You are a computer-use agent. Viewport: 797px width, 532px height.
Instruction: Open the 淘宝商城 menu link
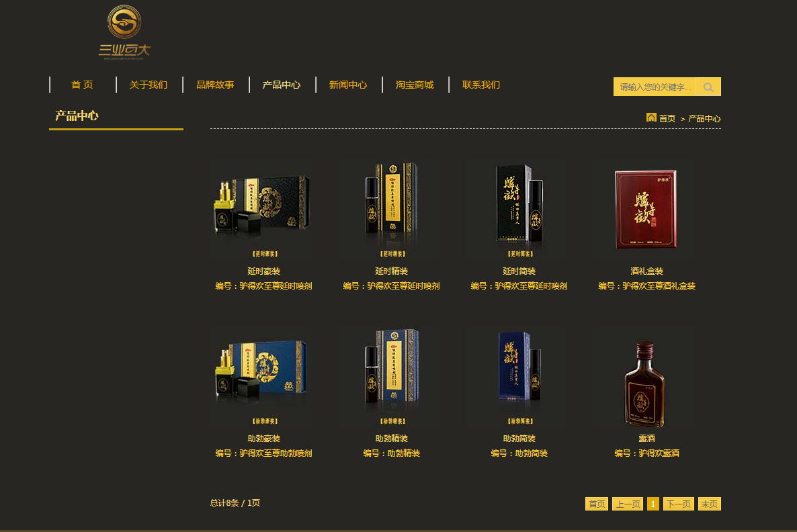click(415, 85)
